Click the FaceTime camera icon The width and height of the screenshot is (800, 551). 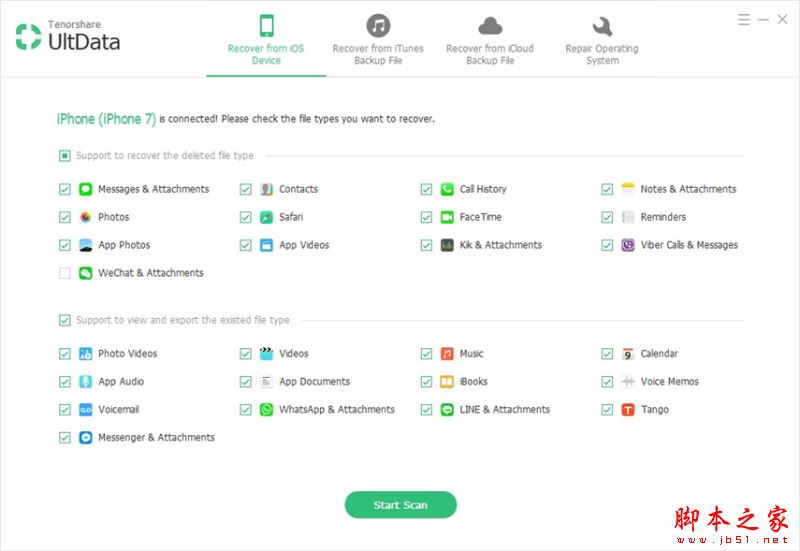[x=447, y=217]
